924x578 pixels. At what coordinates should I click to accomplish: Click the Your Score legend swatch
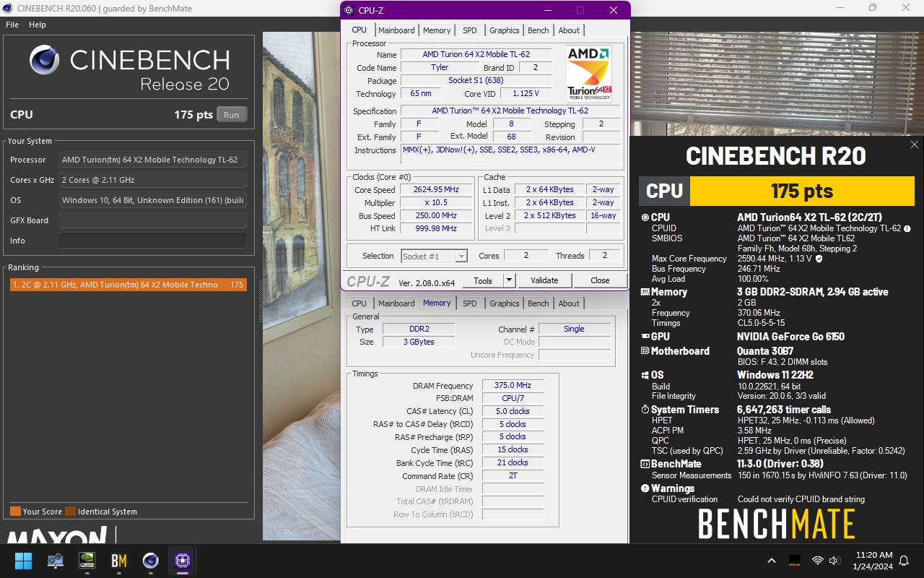15,512
